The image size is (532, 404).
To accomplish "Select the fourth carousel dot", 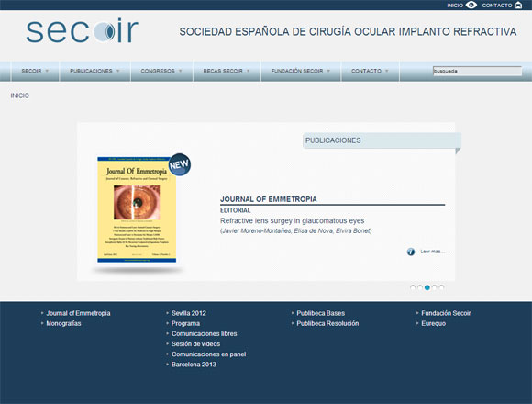I will click(x=434, y=287).
